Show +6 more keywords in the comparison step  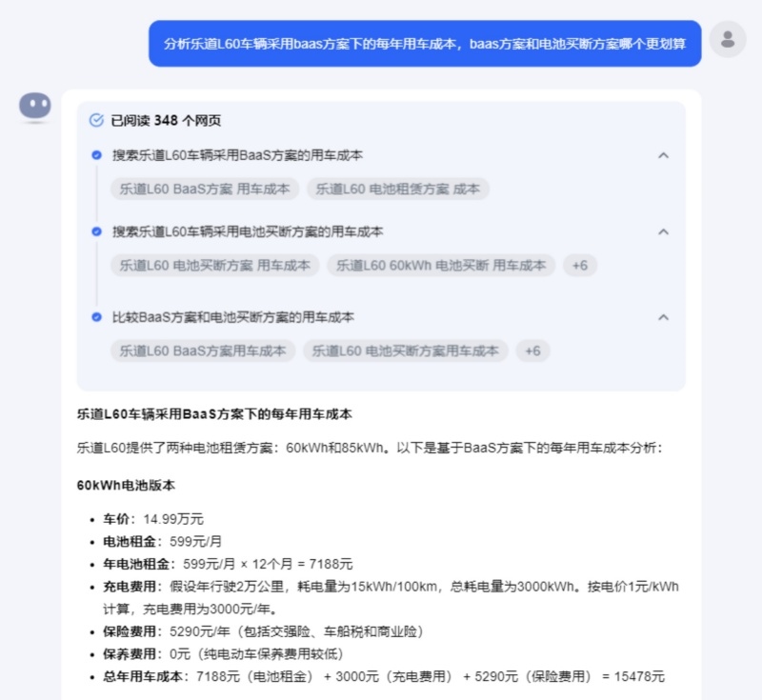coord(533,350)
